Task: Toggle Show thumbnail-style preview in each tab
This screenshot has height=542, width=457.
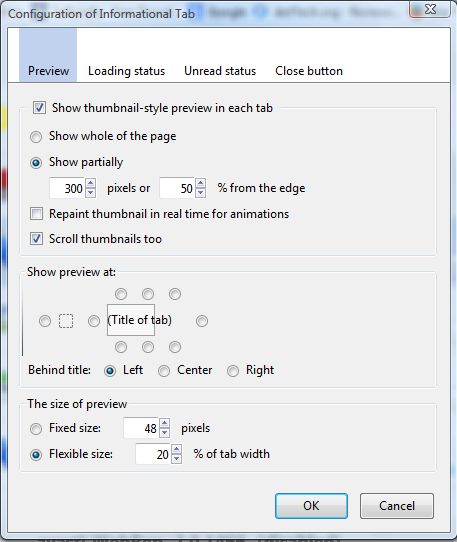Action: [39, 108]
